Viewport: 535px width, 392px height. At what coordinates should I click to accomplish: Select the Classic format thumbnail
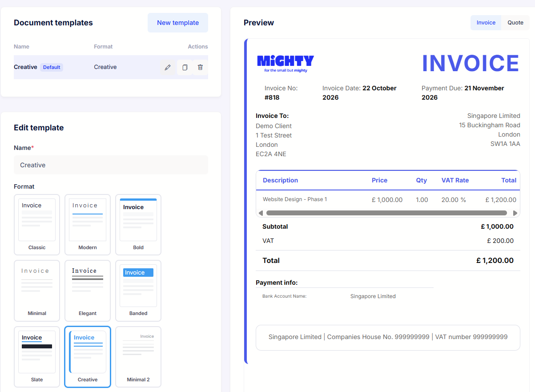point(37,225)
